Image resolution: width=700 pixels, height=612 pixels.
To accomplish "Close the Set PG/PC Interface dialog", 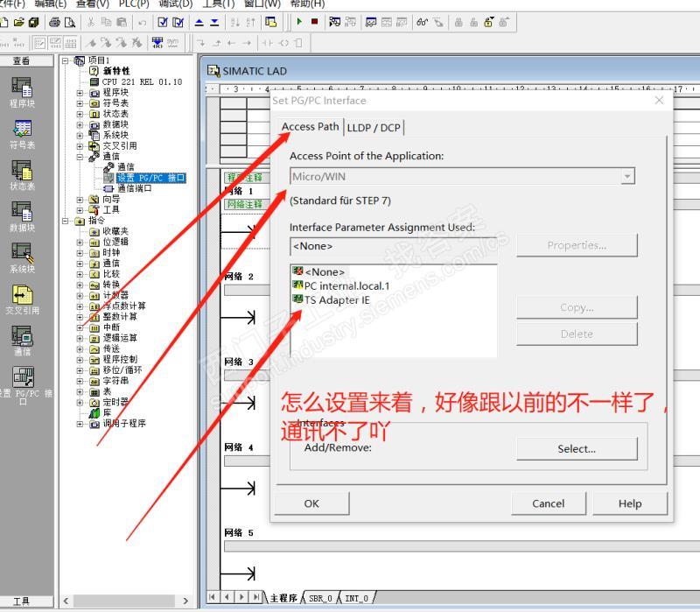I will [660, 100].
